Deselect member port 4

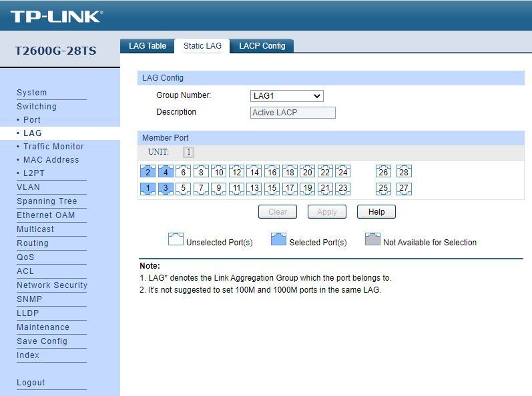[166, 171]
